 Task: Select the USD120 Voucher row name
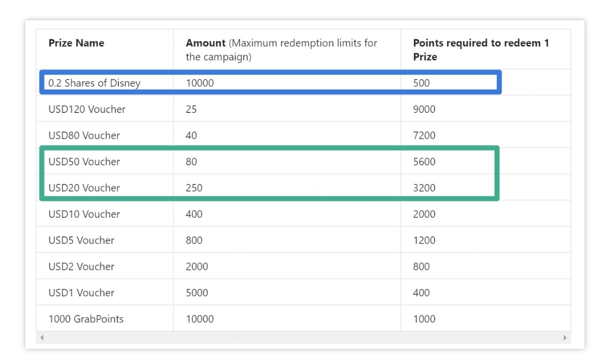tap(87, 109)
